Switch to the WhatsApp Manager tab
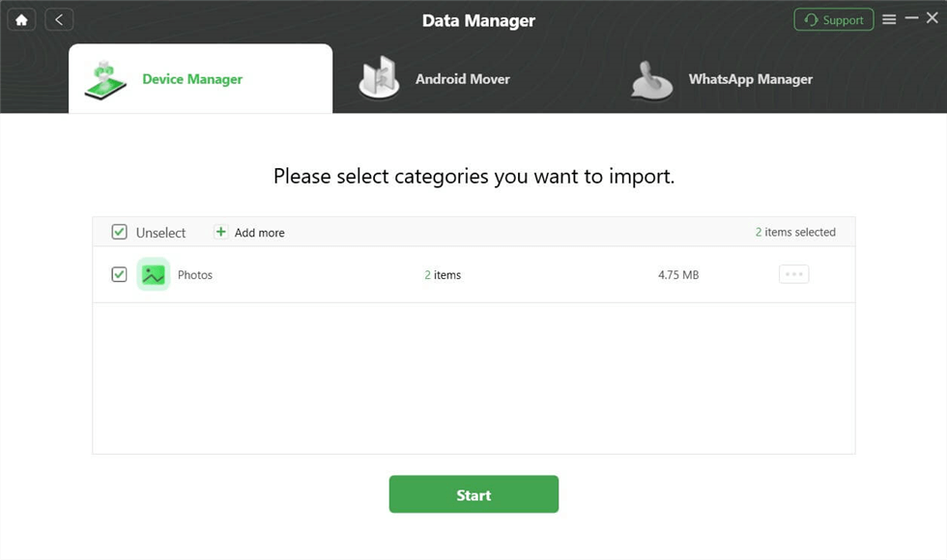Image resolution: width=947 pixels, height=560 pixels. pos(750,79)
